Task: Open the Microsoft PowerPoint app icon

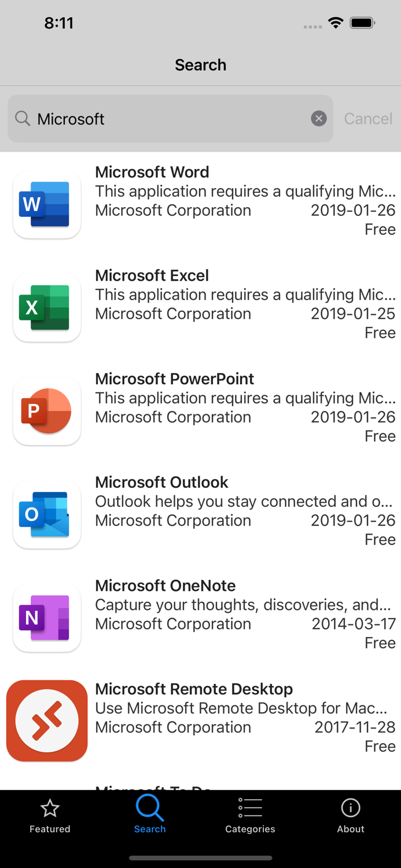Action: point(47,411)
